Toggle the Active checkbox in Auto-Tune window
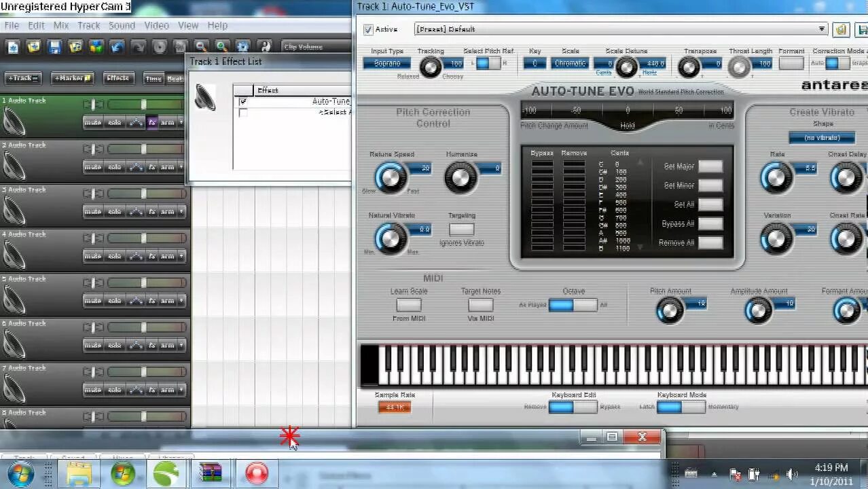The height and width of the screenshot is (489, 868). 368,29
